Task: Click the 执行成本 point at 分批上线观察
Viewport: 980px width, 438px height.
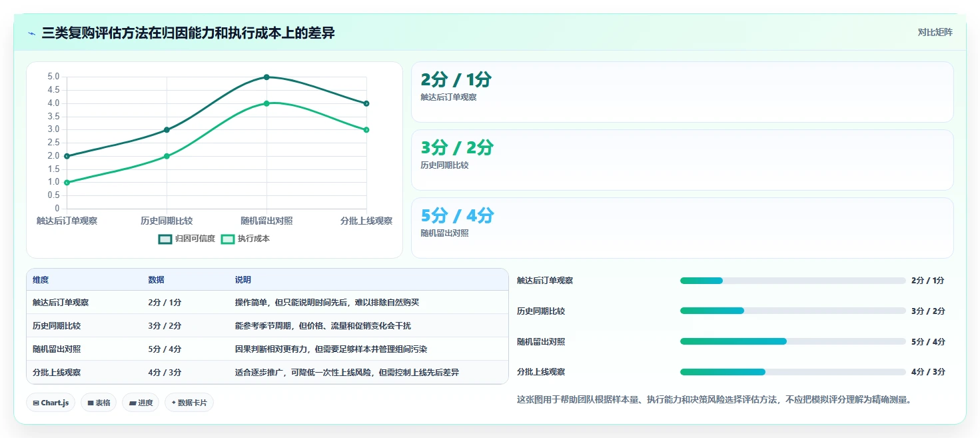Action: (x=366, y=129)
